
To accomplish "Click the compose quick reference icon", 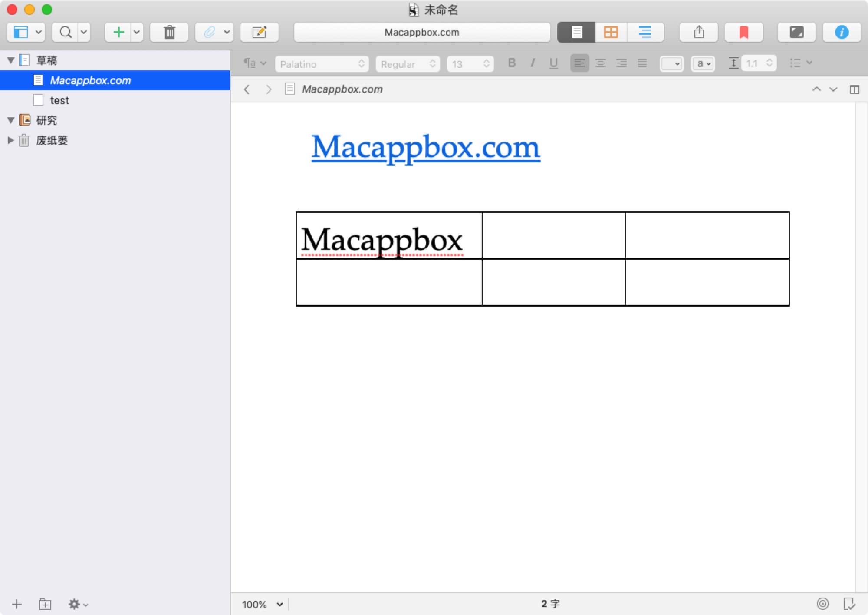I will pos(259,32).
